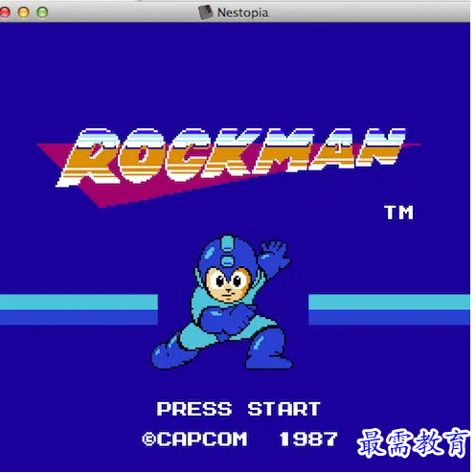Zoom the Nestopia window with green button
Image resolution: width=476 pixels, height=473 pixels.
click(42, 12)
